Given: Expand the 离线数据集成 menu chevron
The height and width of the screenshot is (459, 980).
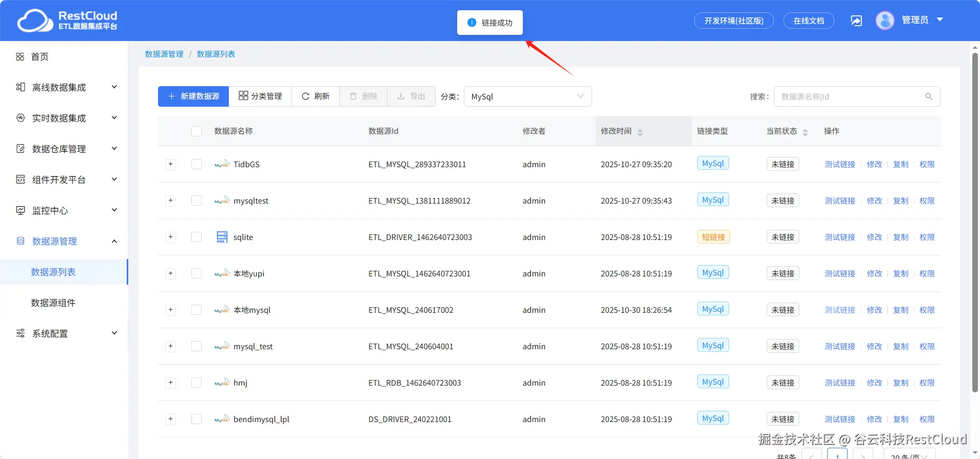Looking at the screenshot, I should click(x=114, y=87).
